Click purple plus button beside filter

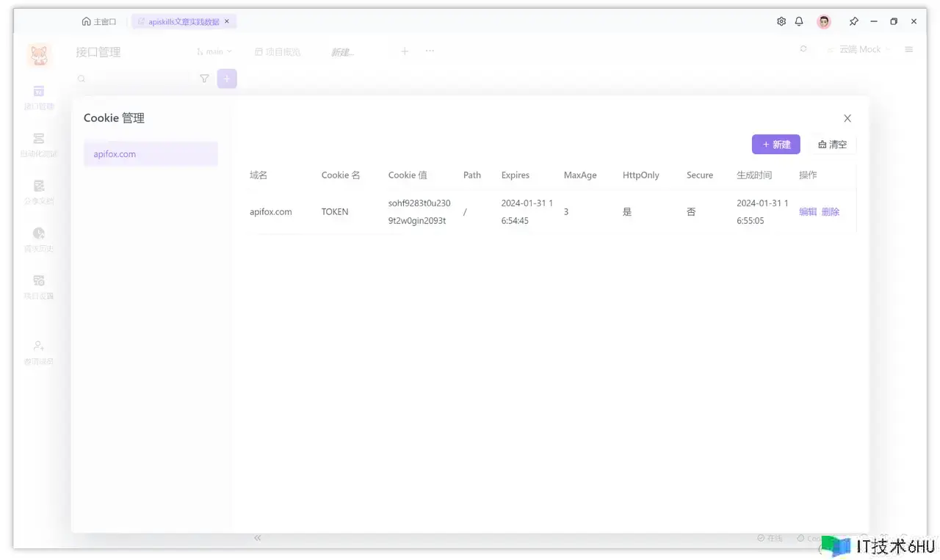pos(227,79)
